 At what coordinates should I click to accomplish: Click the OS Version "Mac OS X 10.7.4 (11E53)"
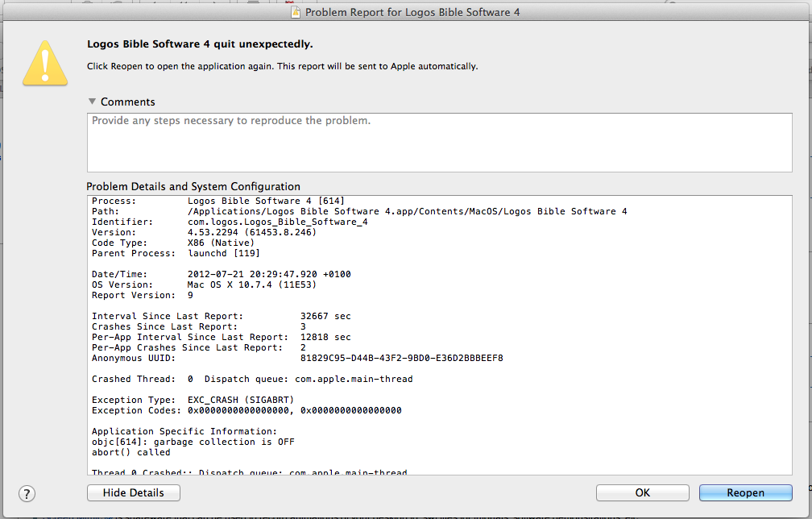click(251, 284)
